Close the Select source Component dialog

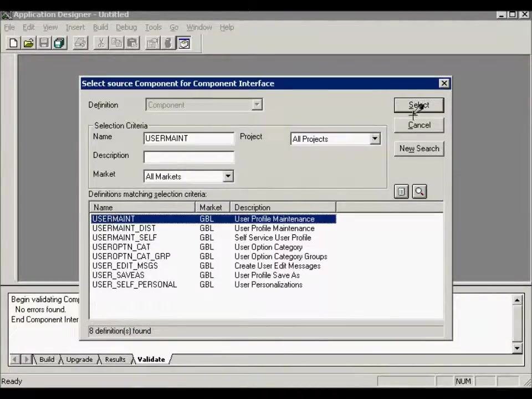click(444, 84)
